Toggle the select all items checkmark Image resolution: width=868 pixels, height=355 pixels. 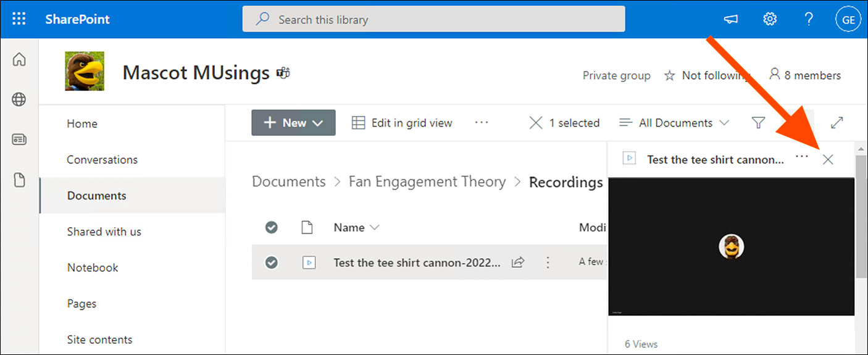(x=271, y=228)
